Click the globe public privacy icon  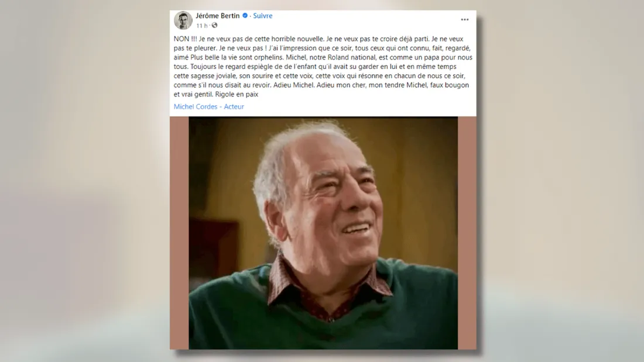pyautogui.click(x=214, y=26)
